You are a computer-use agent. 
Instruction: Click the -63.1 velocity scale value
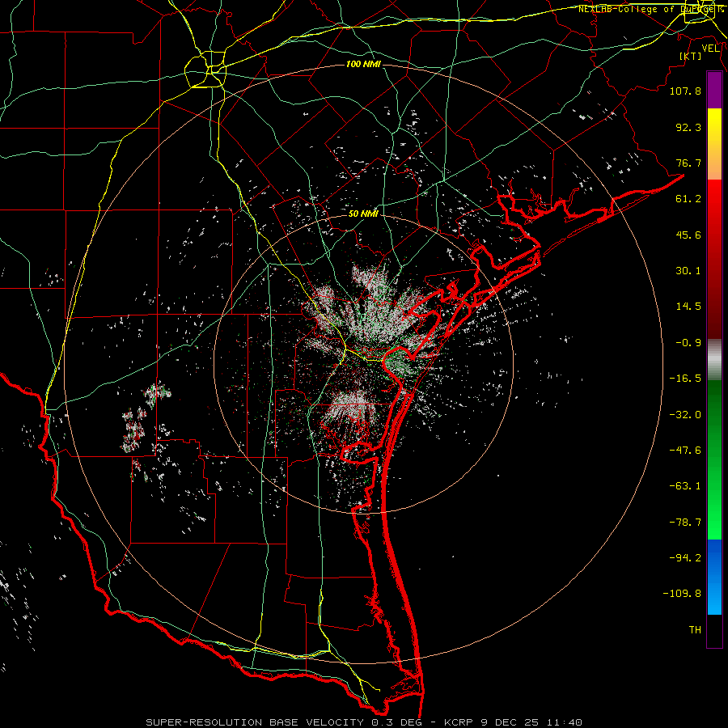(685, 486)
